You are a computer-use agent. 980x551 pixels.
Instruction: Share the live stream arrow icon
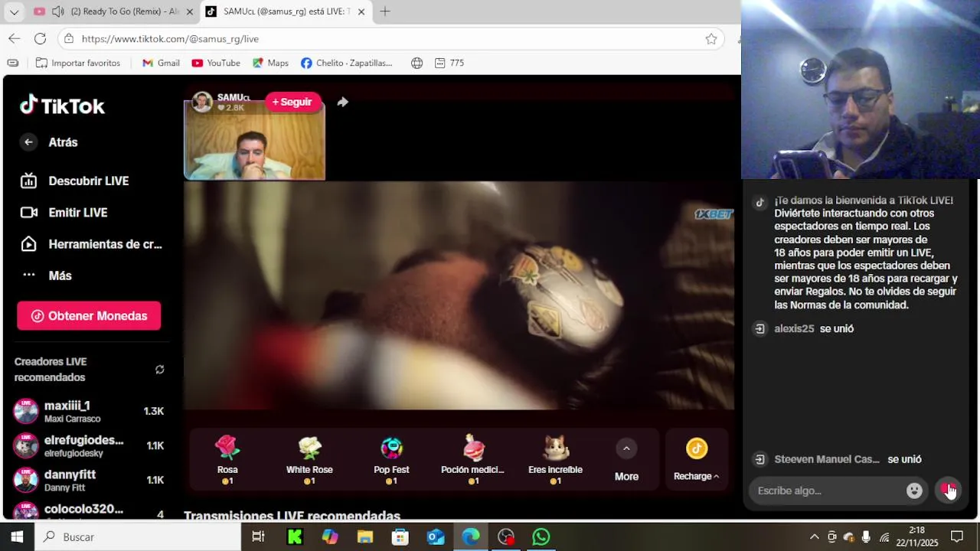click(342, 102)
